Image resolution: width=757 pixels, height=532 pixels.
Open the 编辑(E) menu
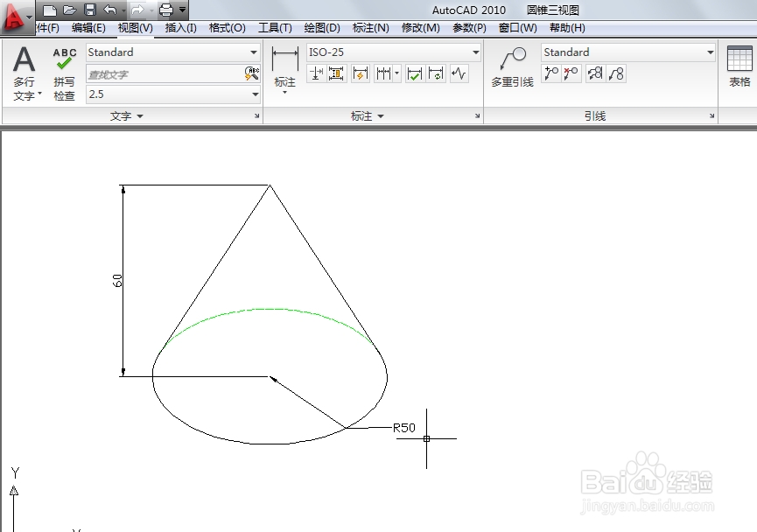point(88,28)
